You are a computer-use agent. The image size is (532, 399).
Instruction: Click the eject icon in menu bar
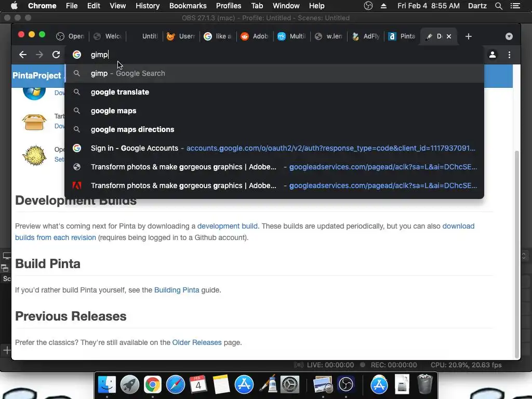(383, 6)
